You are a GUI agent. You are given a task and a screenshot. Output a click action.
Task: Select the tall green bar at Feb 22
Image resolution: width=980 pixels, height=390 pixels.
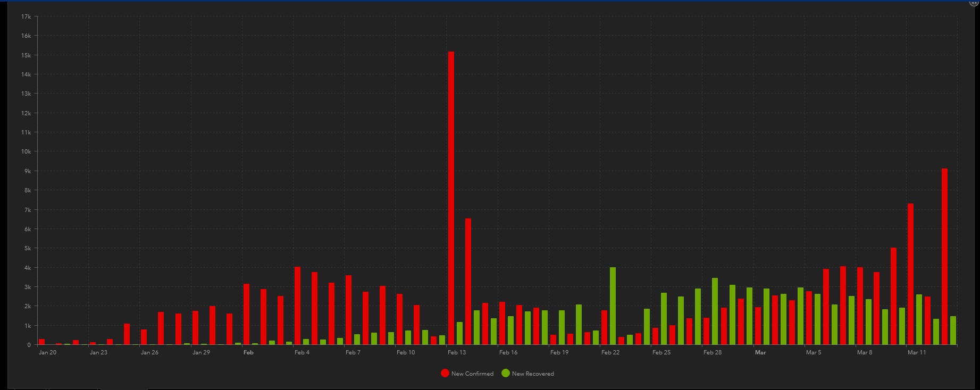[x=613, y=306]
